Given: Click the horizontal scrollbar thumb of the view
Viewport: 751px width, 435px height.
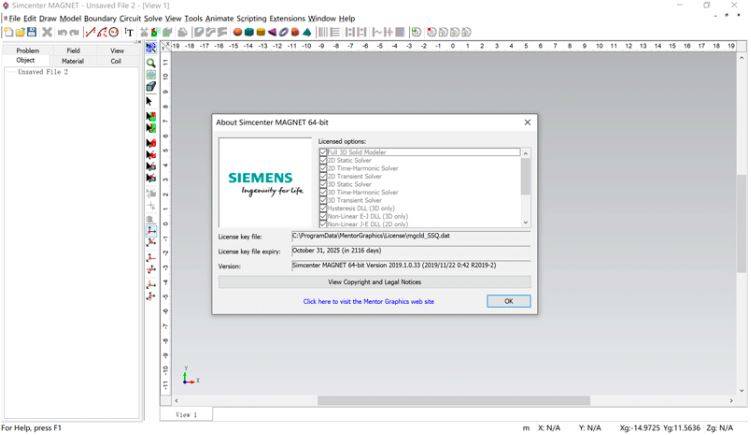Looking at the screenshot, I should pos(454,401).
